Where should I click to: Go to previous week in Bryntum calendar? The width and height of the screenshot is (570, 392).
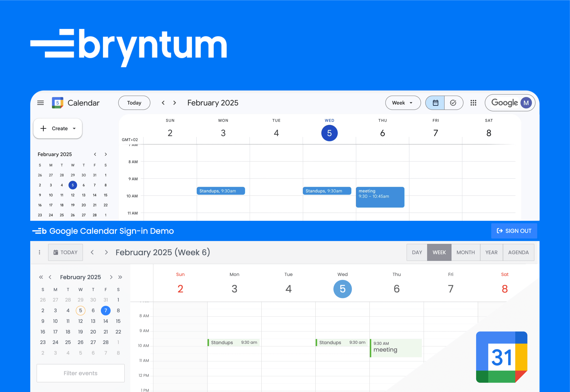[92, 252]
